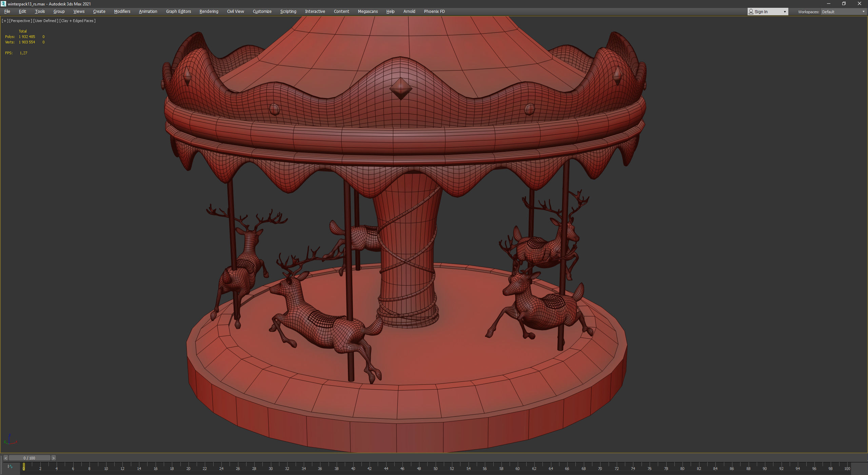868x475 pixels.
Task: Open the Modifiers menu
Action: (122, 12)
